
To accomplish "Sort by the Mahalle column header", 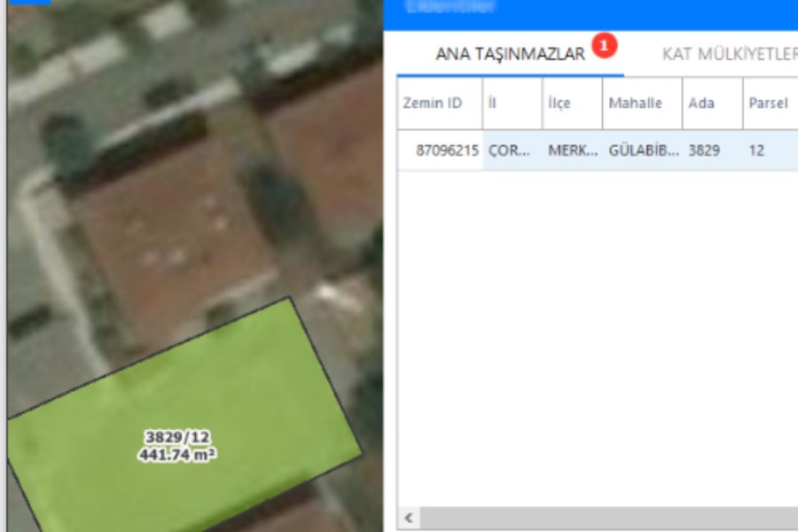I will tap(642, 104).
